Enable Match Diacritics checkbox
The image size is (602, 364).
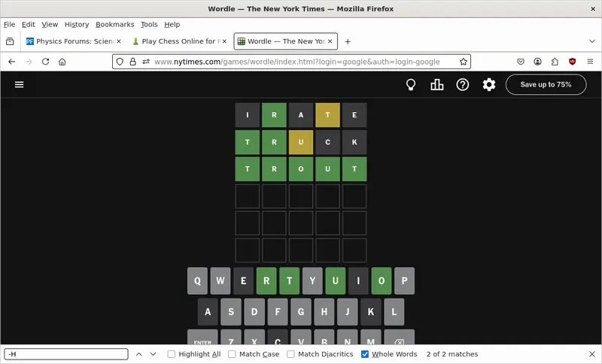coord(290,354)
